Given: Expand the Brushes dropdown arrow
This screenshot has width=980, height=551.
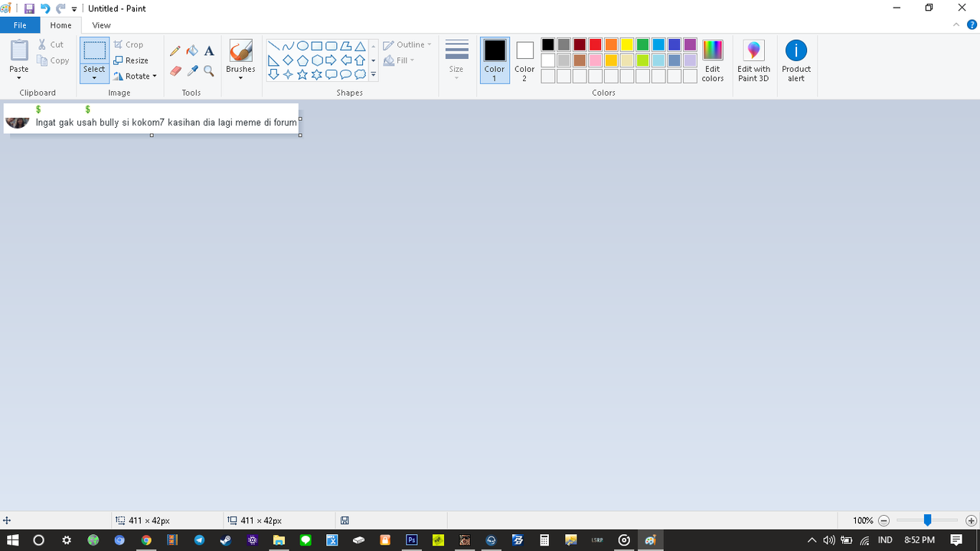Looking at the screenshot, I should coord(240,78).
